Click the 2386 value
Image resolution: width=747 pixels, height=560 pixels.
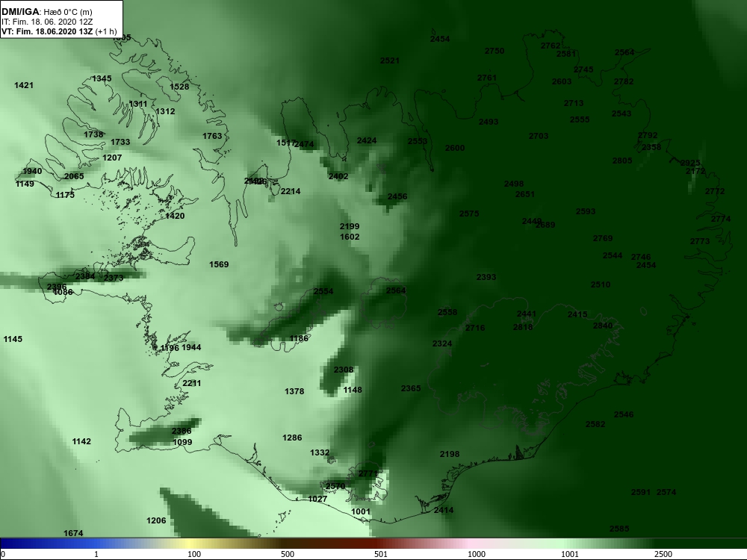pos(182,431)
